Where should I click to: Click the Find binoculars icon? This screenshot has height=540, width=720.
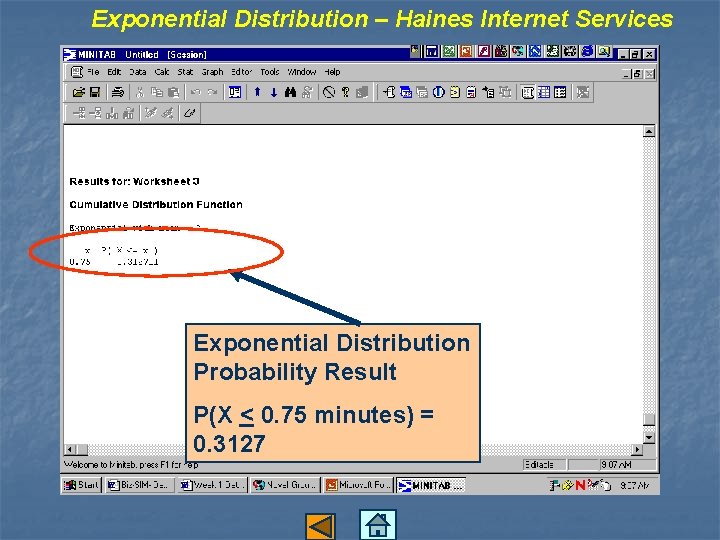(290, 92)
